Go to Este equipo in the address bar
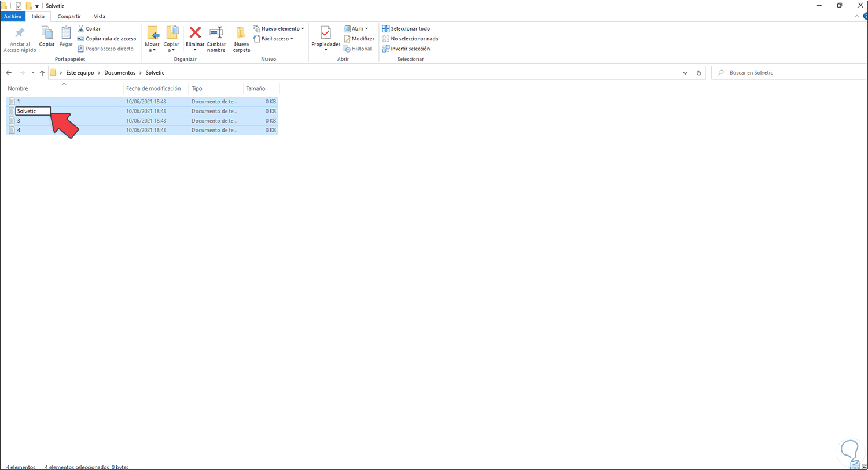The width and height of the screenshot is (868, 470). click(x=80, y=73)
